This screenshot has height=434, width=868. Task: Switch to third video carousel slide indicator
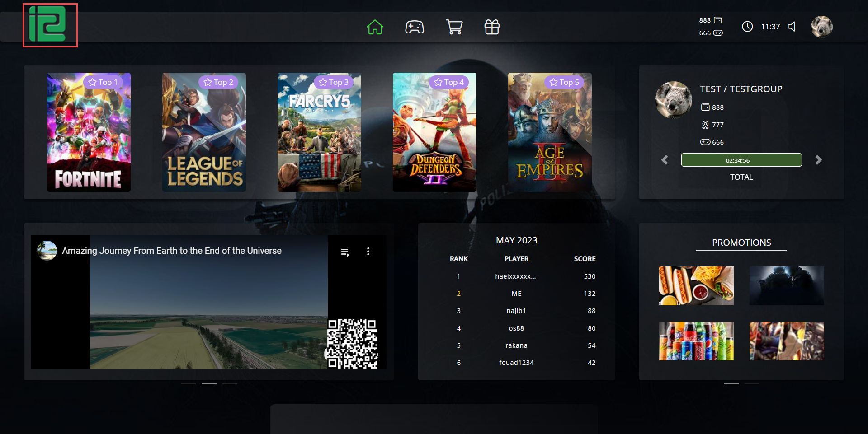pos(230,383)
